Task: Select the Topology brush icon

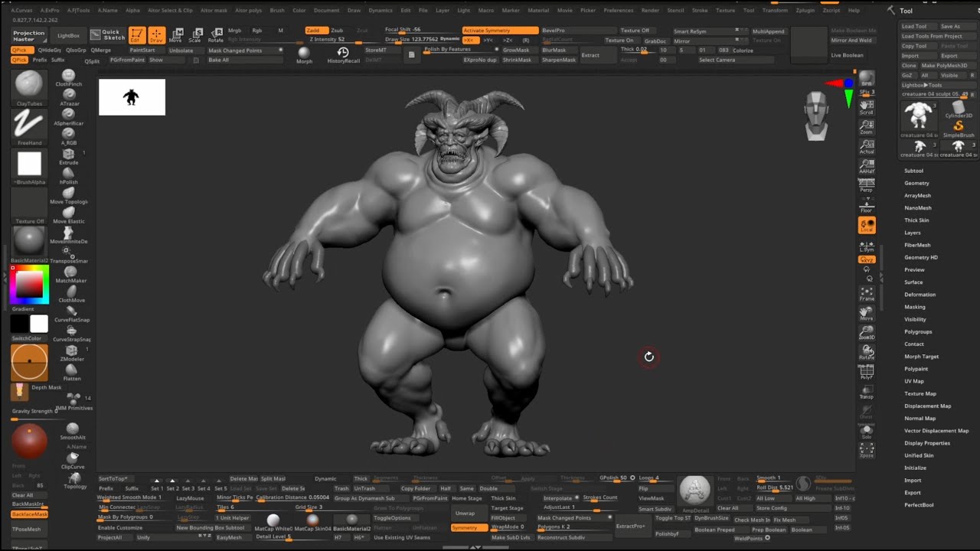Action: point(75,481)
